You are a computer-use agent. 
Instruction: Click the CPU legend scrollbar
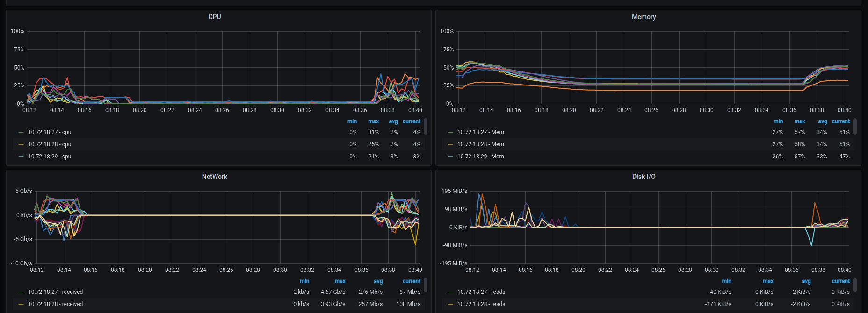426,126
